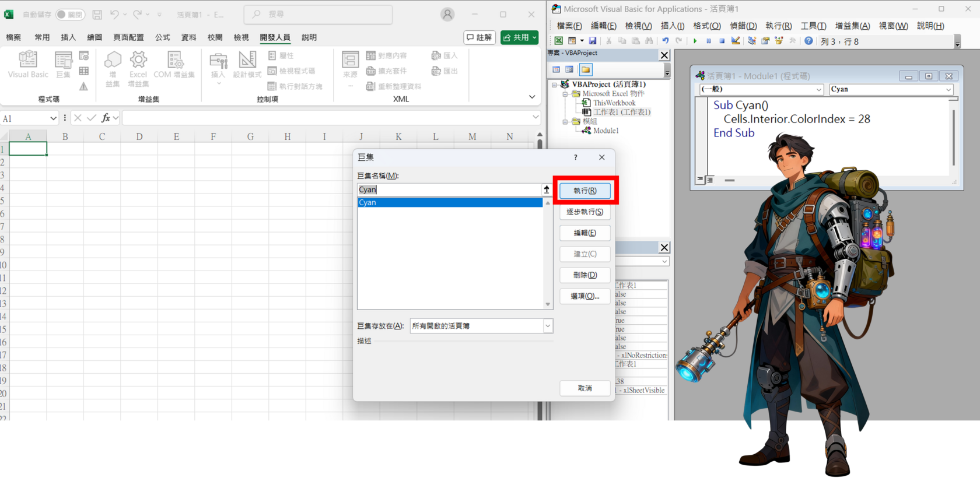This screenshot has height=481, width=980.
Task: Open Object Browser icon in VBA toolbar
Action: (x=779, y=41)
